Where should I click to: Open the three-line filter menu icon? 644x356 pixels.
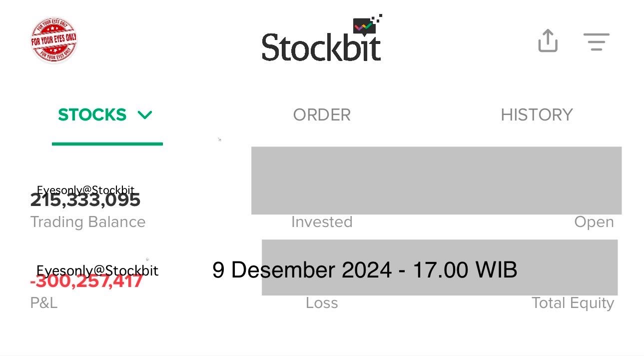pyautogui.click(x=596, y=41)
